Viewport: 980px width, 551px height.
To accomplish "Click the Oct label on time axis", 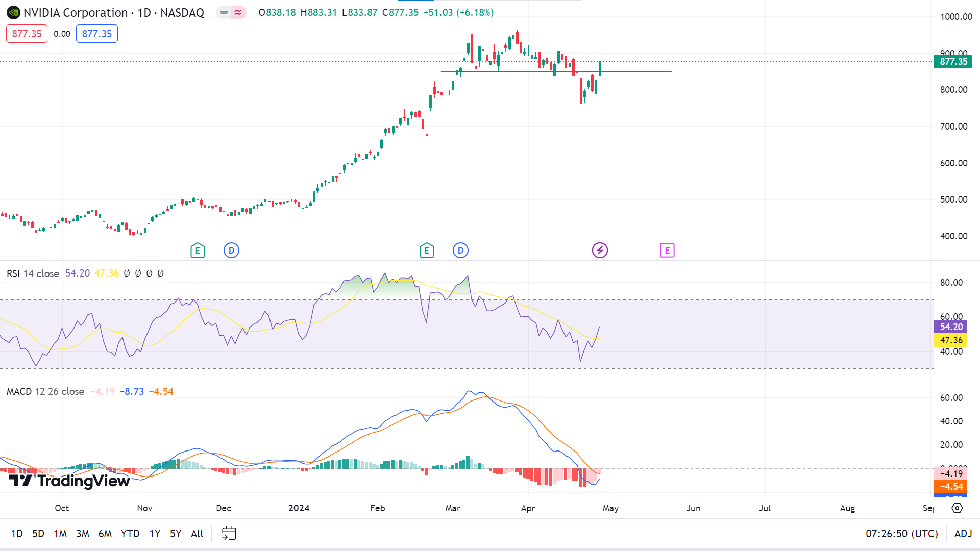I will pyautogui.click(x=62, y=508).
